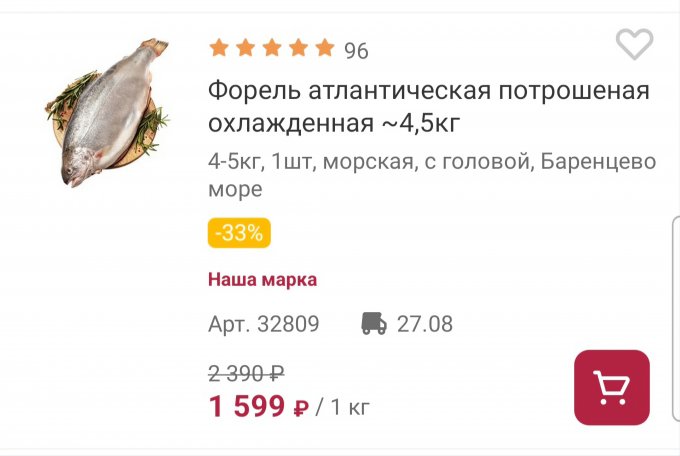
Task: Click the article number Арт. 32809
Action: click(264, 324)
